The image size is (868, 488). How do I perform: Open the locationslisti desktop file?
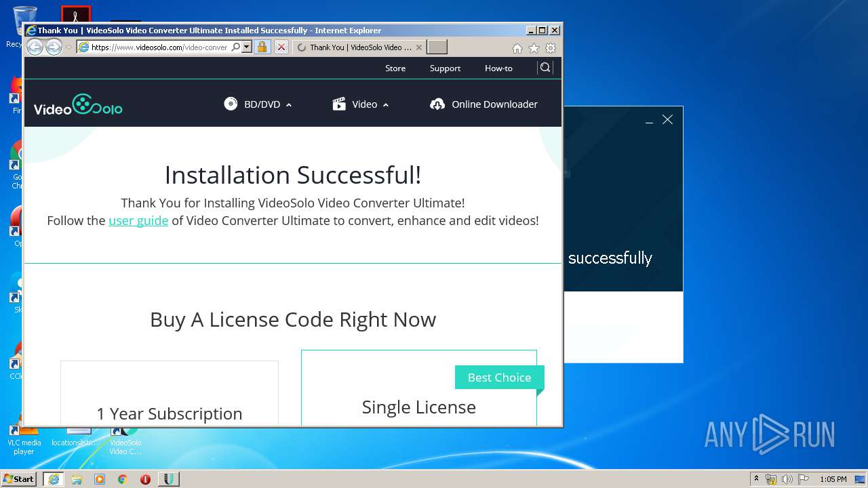75,437
